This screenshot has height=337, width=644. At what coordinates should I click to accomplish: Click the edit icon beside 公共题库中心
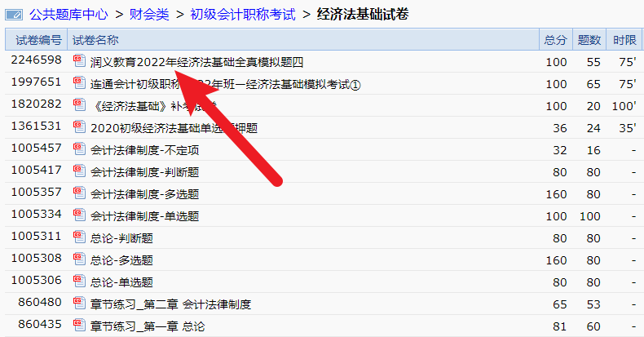pyautogui.click(x=14, y=16)
